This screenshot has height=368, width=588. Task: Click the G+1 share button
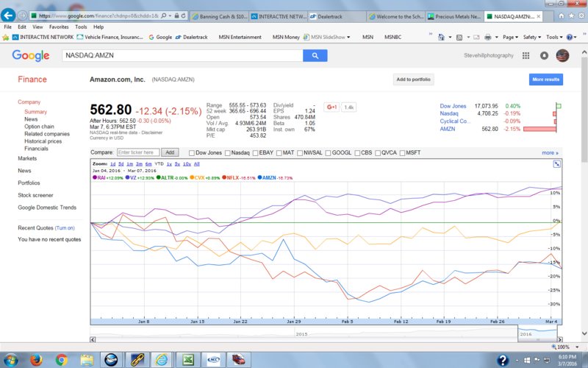coord(332,107)
